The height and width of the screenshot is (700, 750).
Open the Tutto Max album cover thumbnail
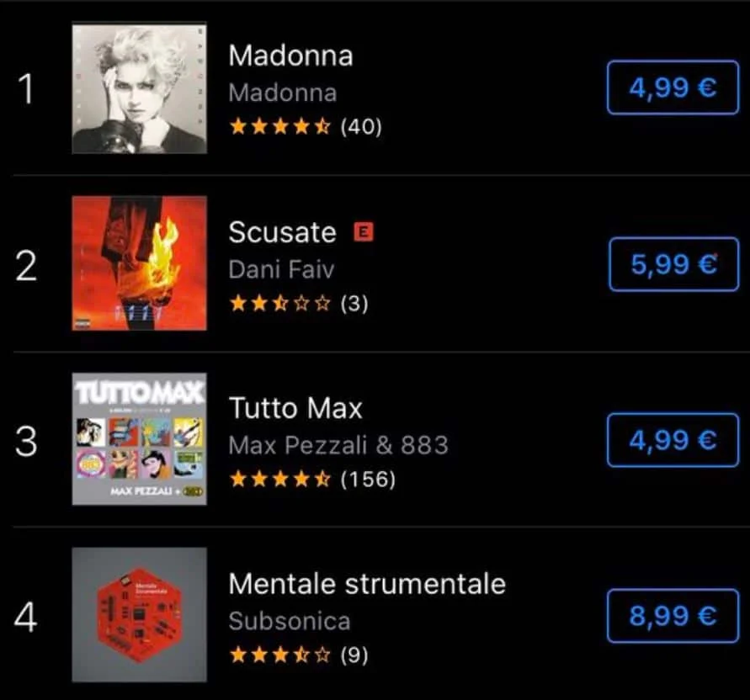139,438
